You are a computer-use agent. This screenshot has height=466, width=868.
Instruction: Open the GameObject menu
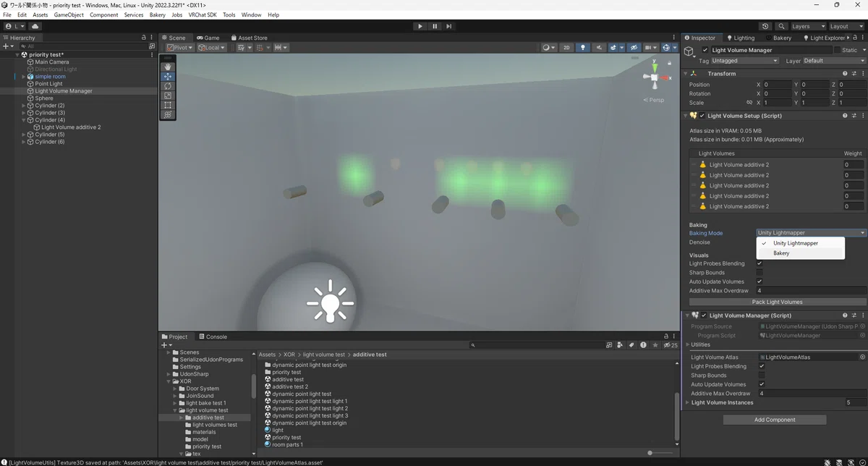pyautogui.click(x=68, y=14)
